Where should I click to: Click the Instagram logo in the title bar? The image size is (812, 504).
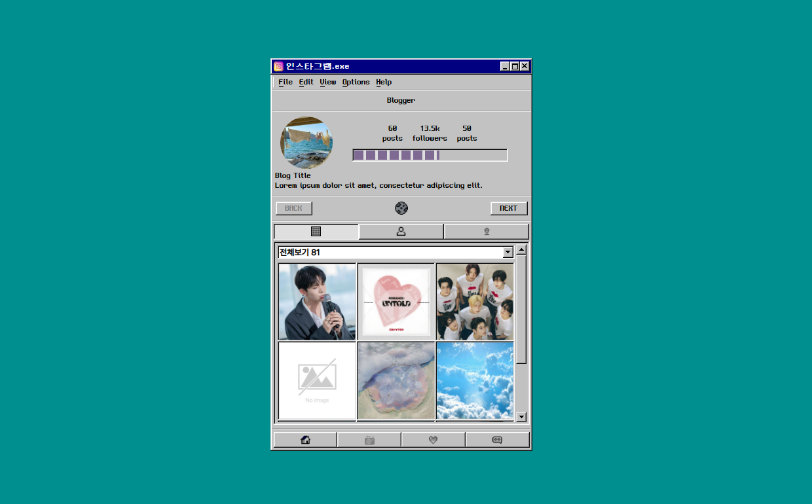click(x=278, y=66)
